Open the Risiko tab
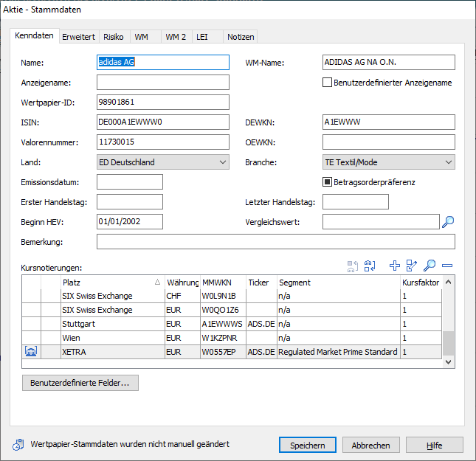This screenshot has height=461, width=476. pyautogui.click(x=114, y=36)
